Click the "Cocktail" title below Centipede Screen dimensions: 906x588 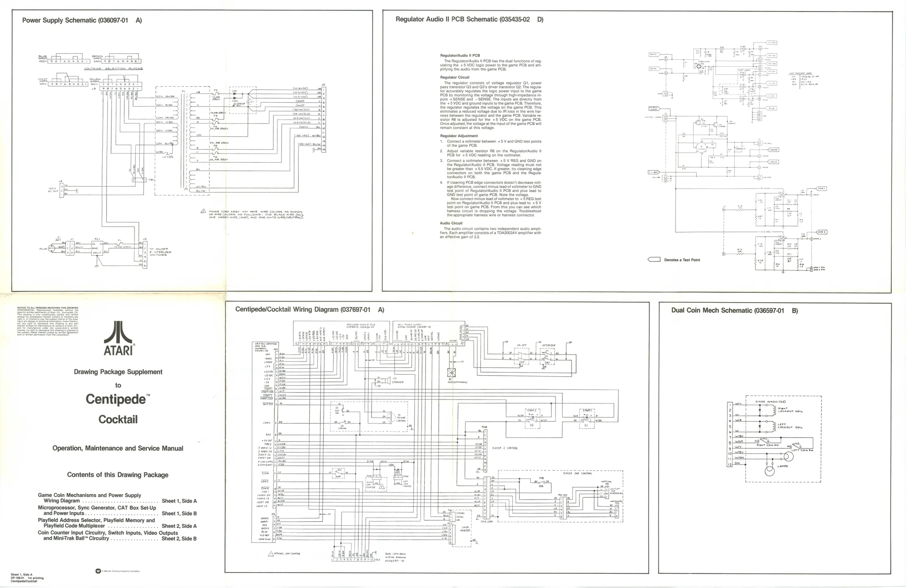[118, 419]
